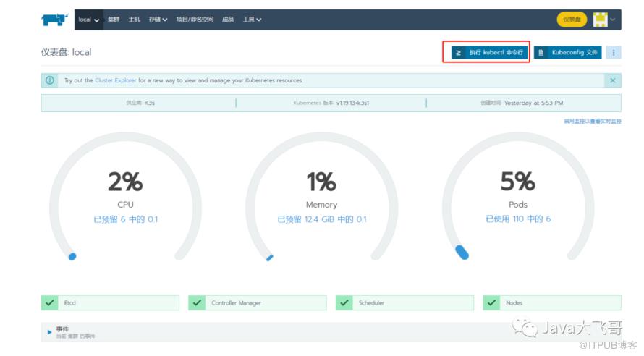Click 执行 kubectl 命令行 button
The width and height of the screenshot is (644, 356).
[486, 52]
